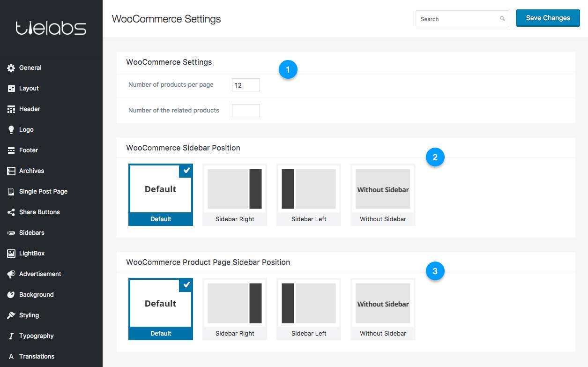588x367 pixels.
Task: Pick Without Sidebar for WooCommerce Sidebar Position
Action: pyautogui.click(x=383, y=195)
